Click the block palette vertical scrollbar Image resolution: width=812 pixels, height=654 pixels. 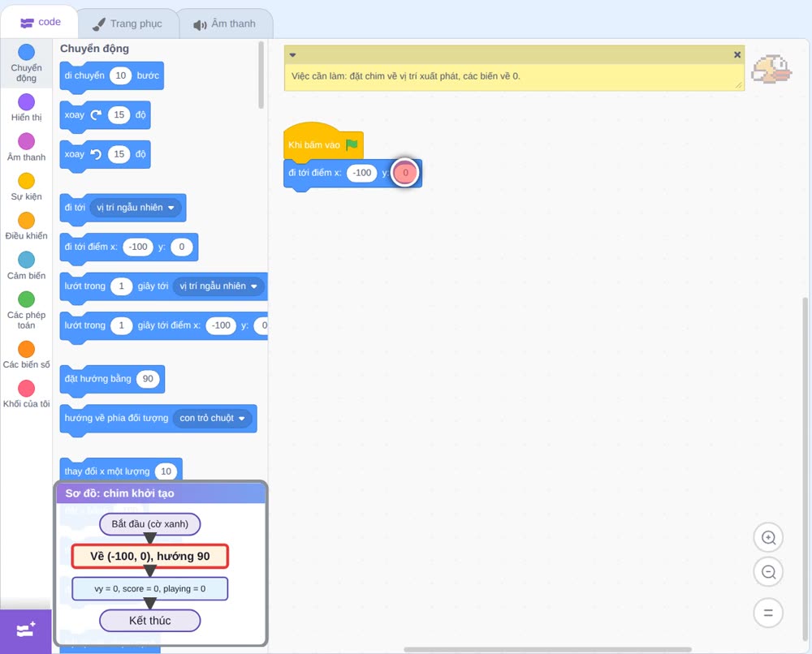tap(261, 75)
